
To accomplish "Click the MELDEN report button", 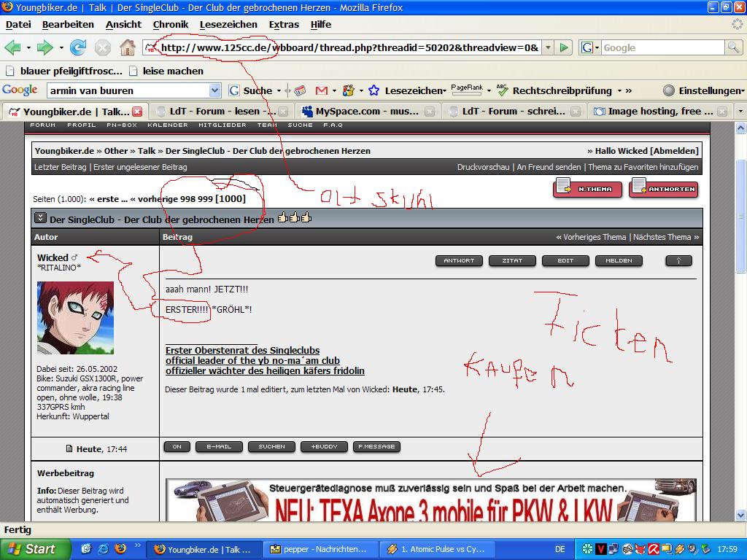I will click(619, 260).
